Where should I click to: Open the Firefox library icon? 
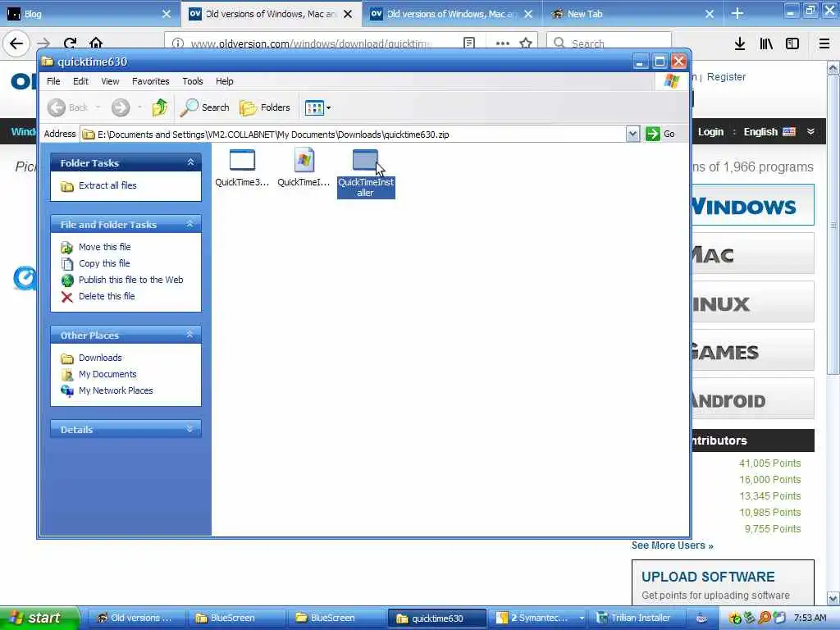(x=766, y=43)
